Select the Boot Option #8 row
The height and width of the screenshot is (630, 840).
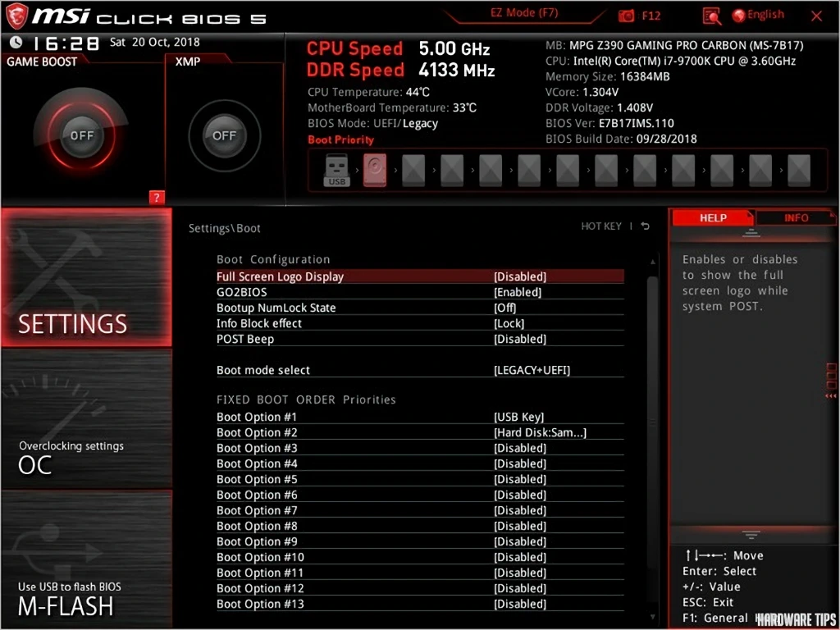point(420,526)
